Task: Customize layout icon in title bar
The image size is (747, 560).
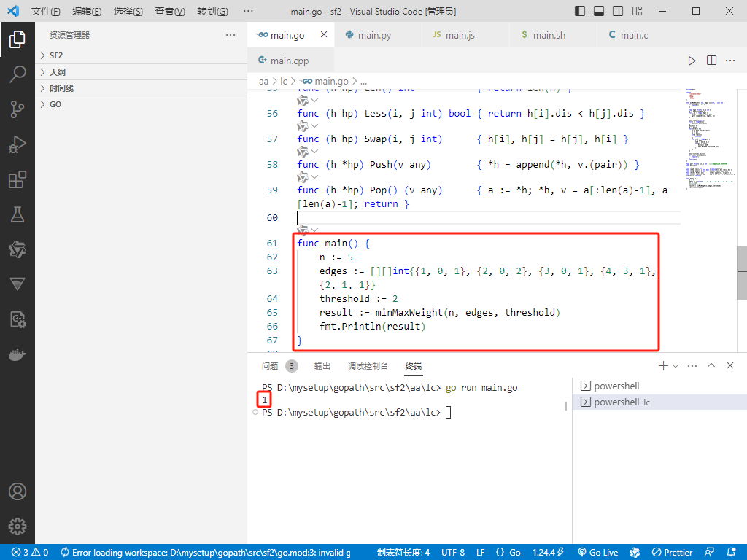Action: click(x=637, y=11)
